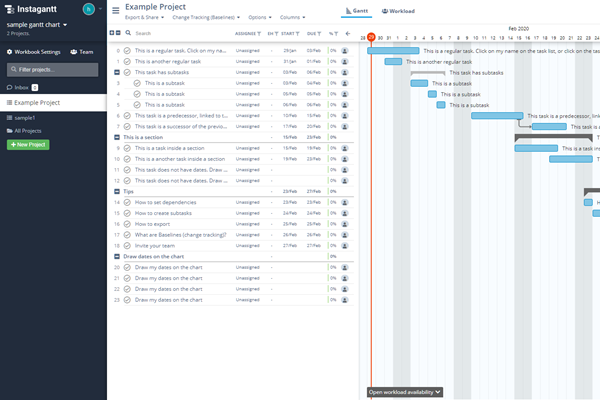Mark 'This is a regular task' complete
Image resolution: width=600 pixels, height=400 pixels.
tap(127, 50)
